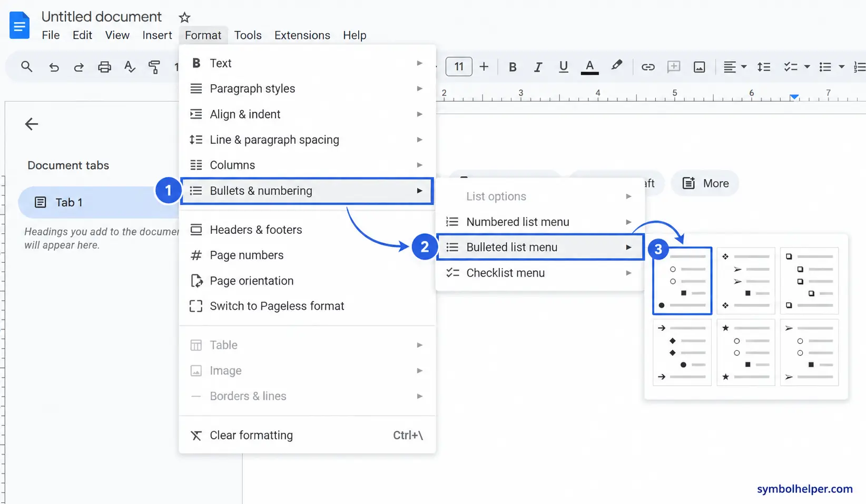Choose Page numbers
Screen dimensions: 866x504
pos(307,255)
